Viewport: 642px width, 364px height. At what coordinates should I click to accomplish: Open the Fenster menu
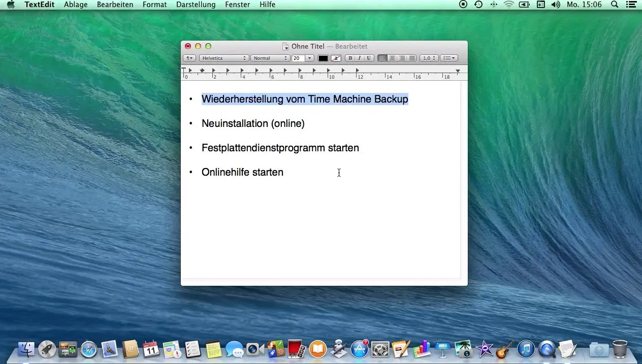(x=238, y=5)
